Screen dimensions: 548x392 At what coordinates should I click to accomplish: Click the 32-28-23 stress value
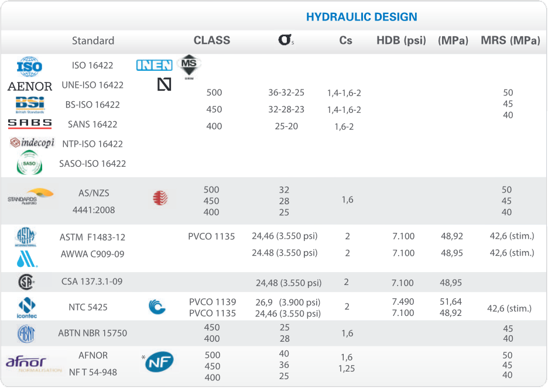pos(286,109)
